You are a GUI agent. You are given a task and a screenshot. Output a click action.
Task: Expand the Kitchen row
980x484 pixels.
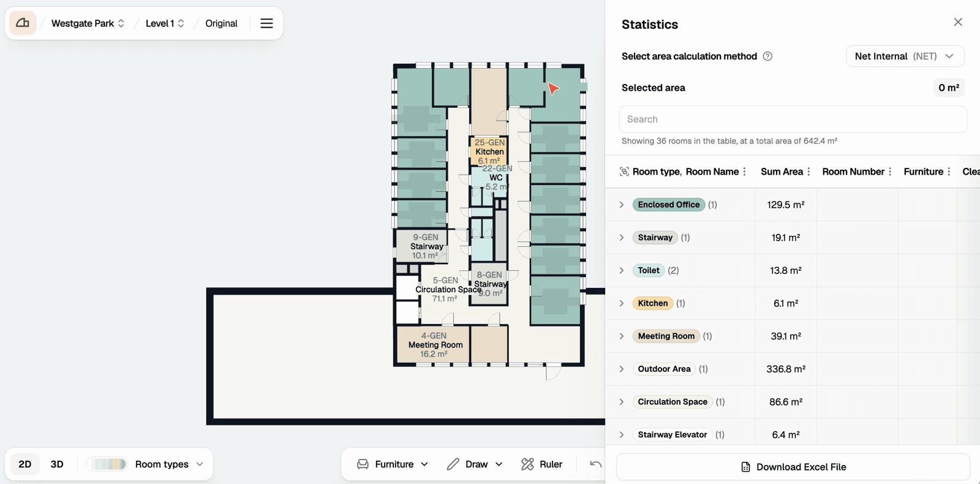[x=622, y=303]
